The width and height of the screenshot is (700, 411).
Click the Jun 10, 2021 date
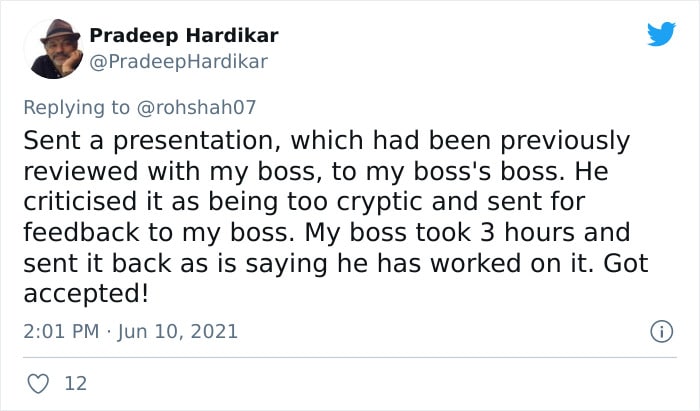pos(178,332)
